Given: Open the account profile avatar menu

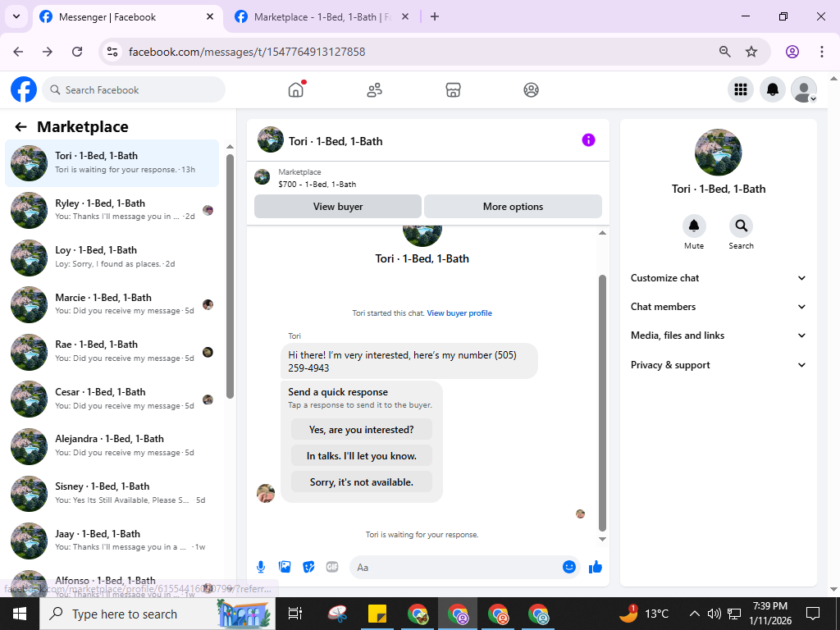Looking at the screenshot, I should point(804,89).
